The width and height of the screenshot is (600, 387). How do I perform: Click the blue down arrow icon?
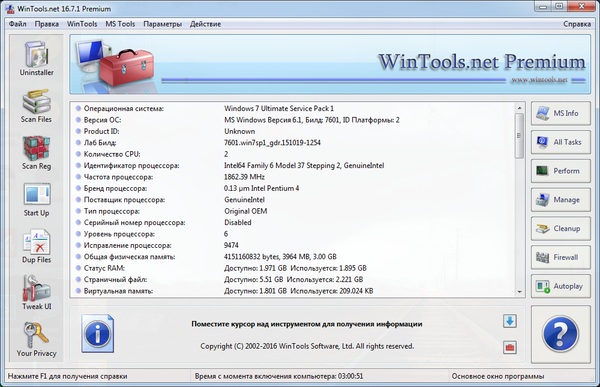[x=510, y=321]
